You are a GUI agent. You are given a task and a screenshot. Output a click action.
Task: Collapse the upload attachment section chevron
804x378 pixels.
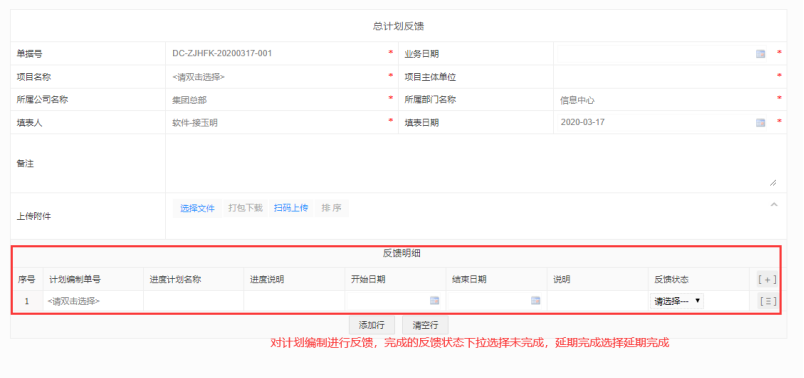click(x=774, y=205)
